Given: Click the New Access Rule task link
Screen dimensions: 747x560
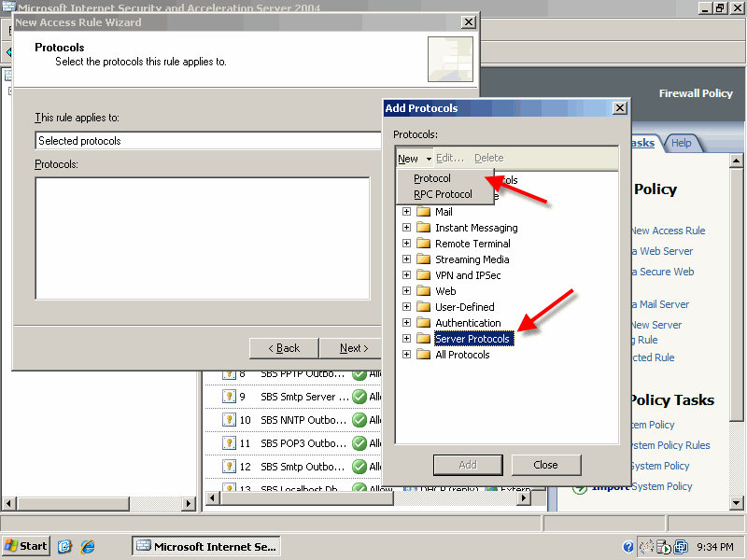Looking at the screenshot, I should click(668, 231).
